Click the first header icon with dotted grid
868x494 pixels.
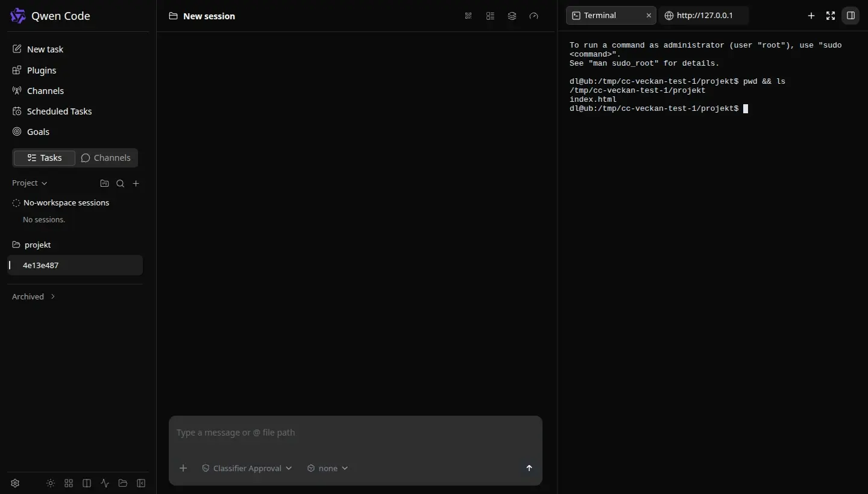click(x=468, y=16)
